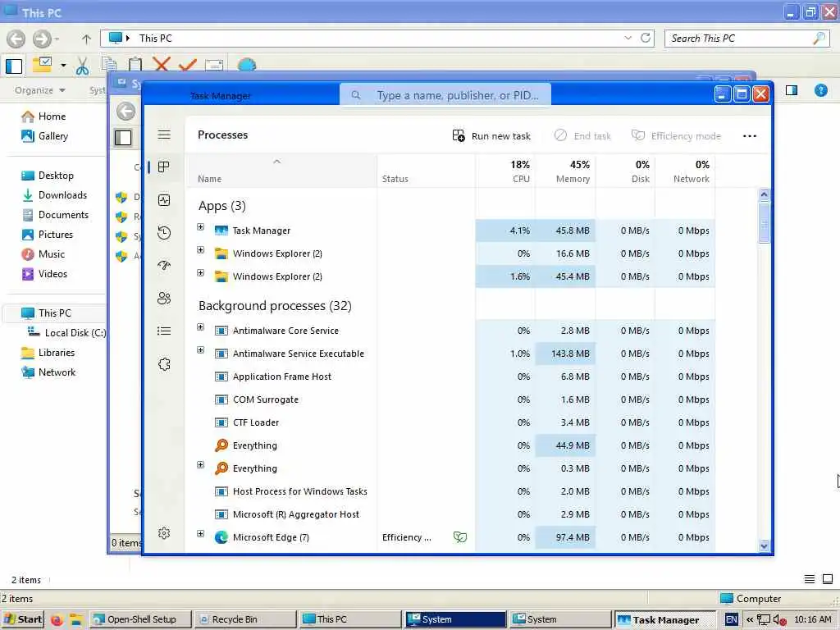Click the process list scrollbar thumb
840x630 pixels.
(765, 222)
